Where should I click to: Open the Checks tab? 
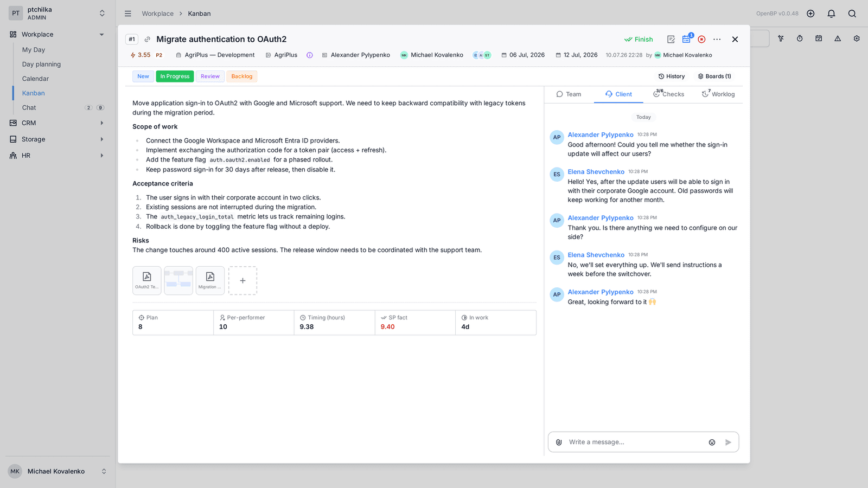(x=668, y=94)
